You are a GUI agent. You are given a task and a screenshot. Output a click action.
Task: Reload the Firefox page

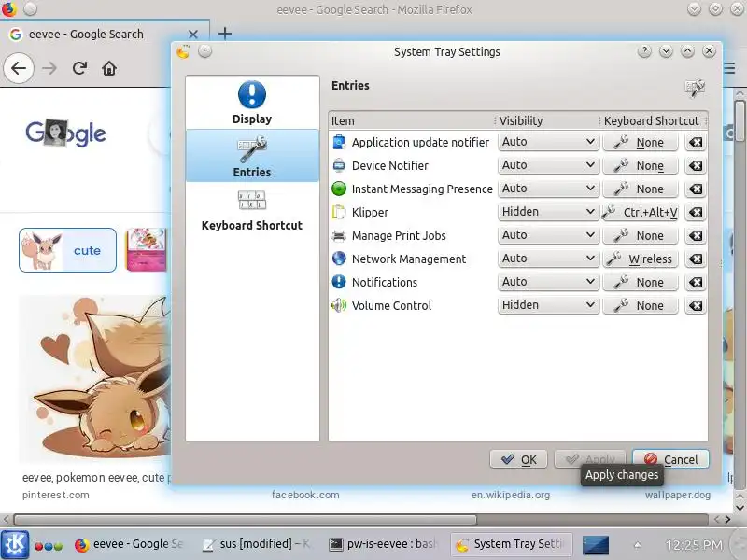(79, 68)
